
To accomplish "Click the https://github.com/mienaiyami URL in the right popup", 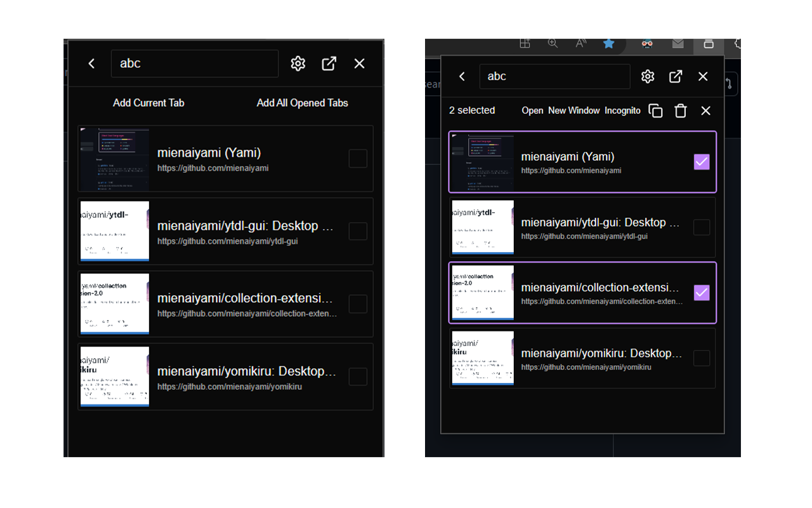I will [572, 171].
